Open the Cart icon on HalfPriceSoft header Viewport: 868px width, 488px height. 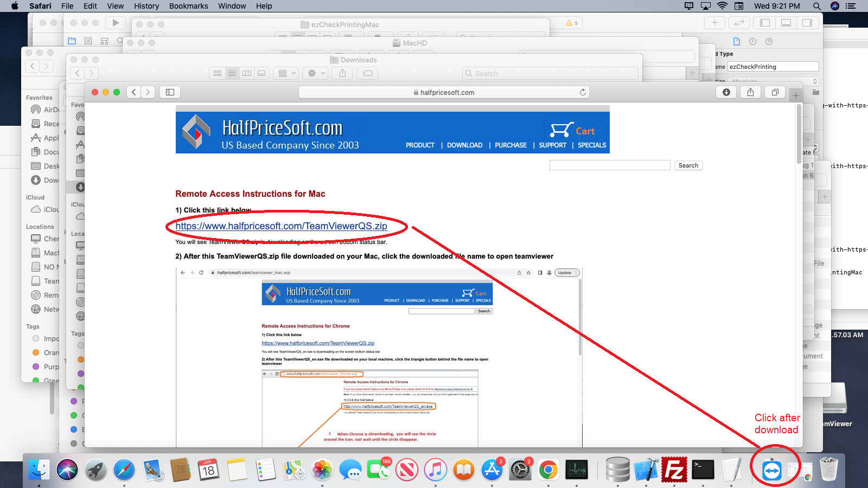point(573,131)
